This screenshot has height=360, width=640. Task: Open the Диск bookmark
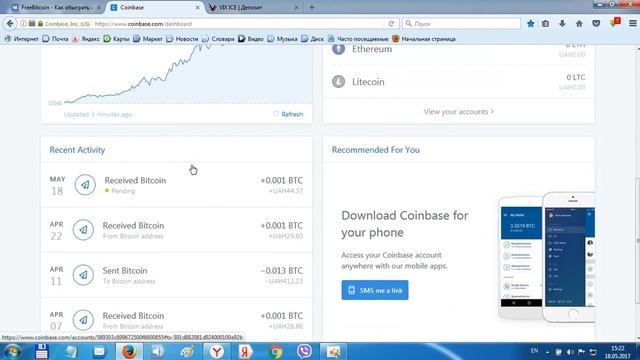pos(313,39)
